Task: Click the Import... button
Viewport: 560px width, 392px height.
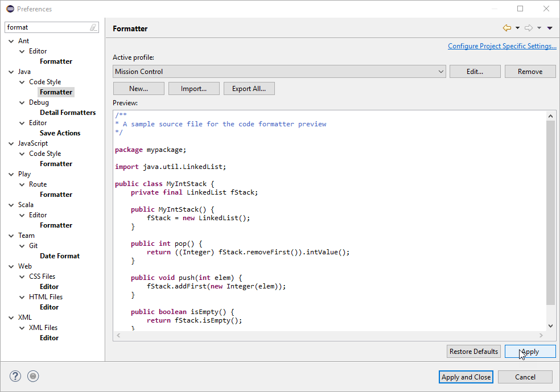Action: coord(194,89)
